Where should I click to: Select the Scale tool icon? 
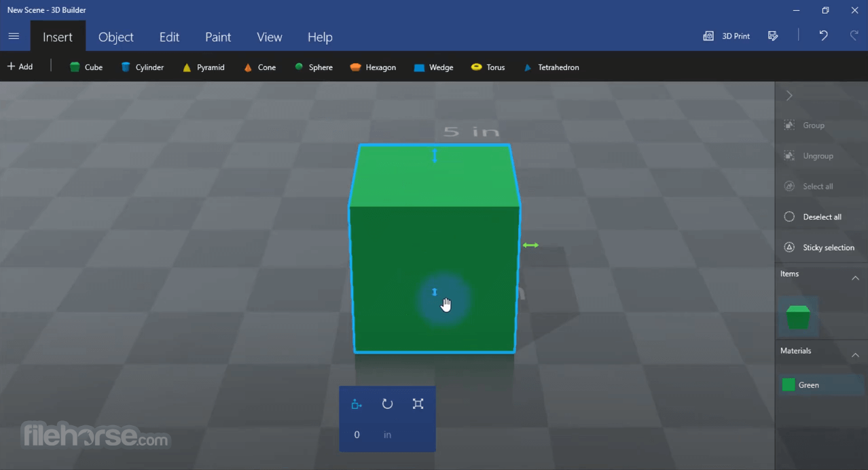[x=418, y=404]
